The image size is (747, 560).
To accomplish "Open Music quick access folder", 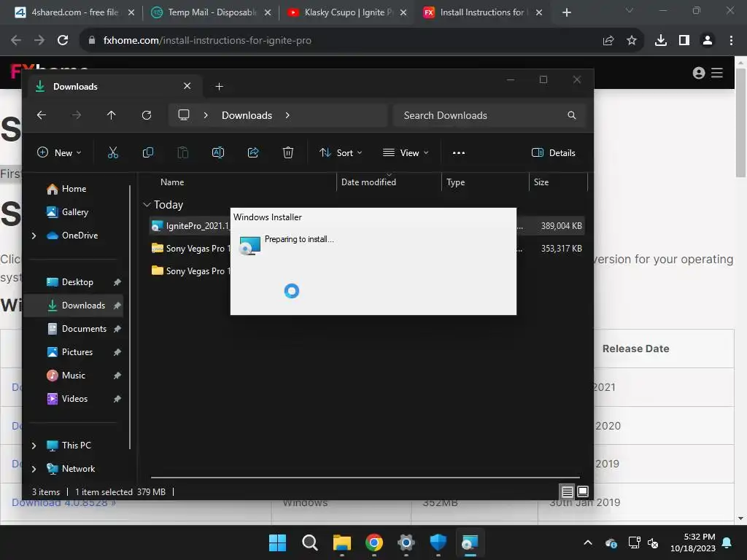I will tap(74, 376).
